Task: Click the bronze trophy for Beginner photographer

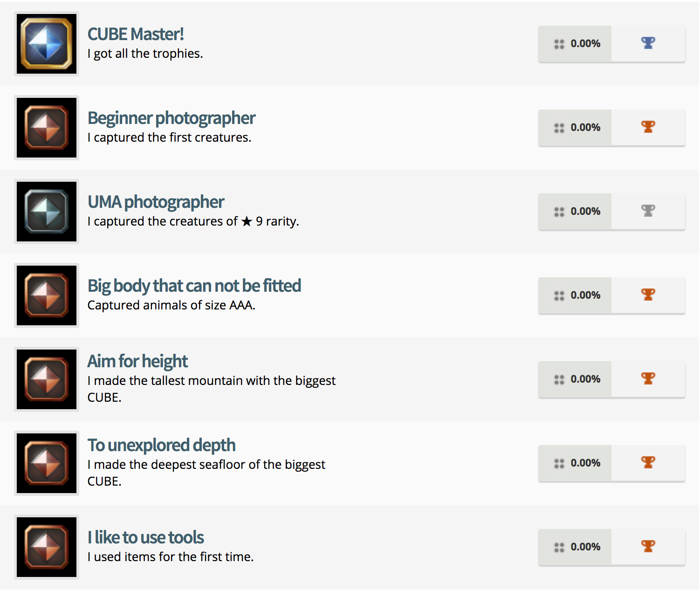Action: 648,127
